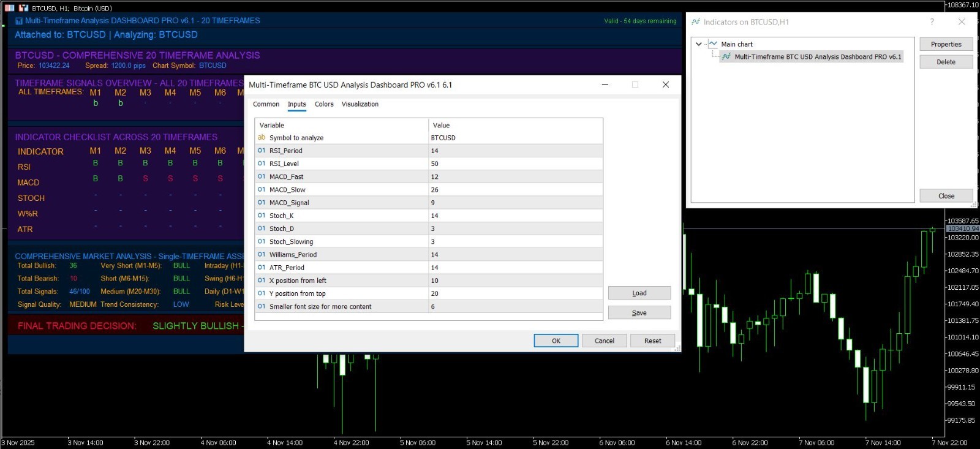The width and height of the screenshot is (980, 449).
Task: Edit the MACD_Fast value 12
Action: click(515, 176)
